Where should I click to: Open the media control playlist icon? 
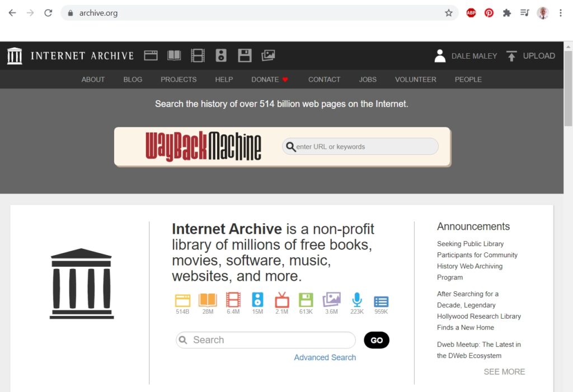[x=525, y=13]
